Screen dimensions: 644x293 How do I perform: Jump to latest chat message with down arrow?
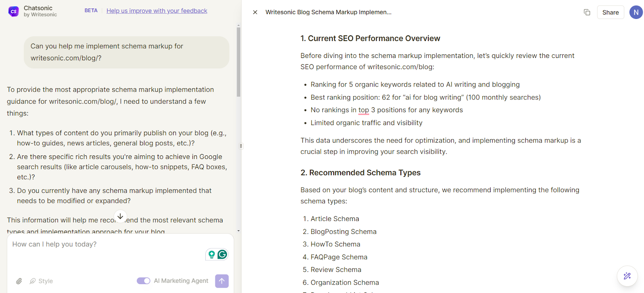120,216
